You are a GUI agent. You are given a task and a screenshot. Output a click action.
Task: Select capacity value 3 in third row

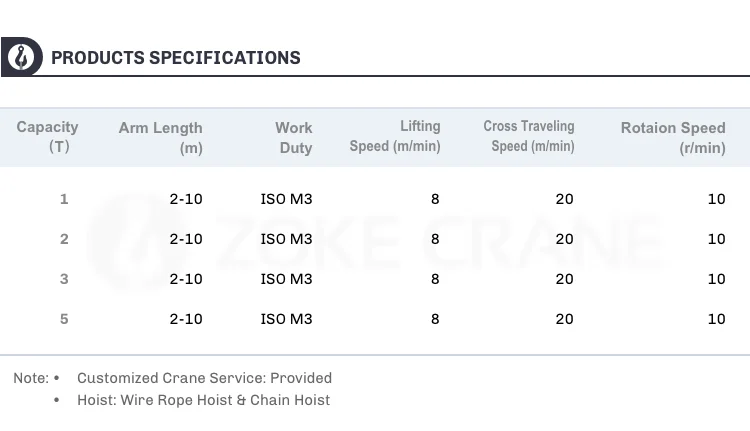click(x=64, y=279)
